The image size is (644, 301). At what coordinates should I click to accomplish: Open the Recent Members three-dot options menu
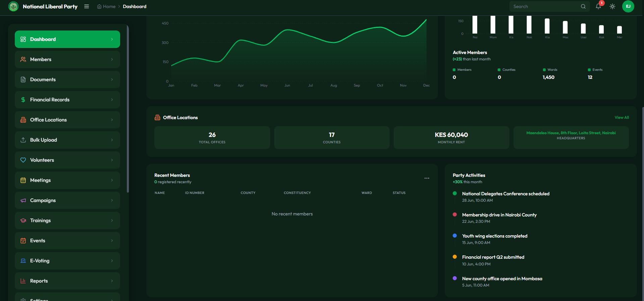pos(427,178)
